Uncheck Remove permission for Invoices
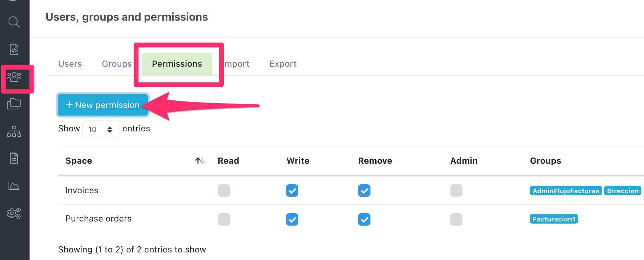Viewport: 644px width, 260px height. (x=364, y=191)
